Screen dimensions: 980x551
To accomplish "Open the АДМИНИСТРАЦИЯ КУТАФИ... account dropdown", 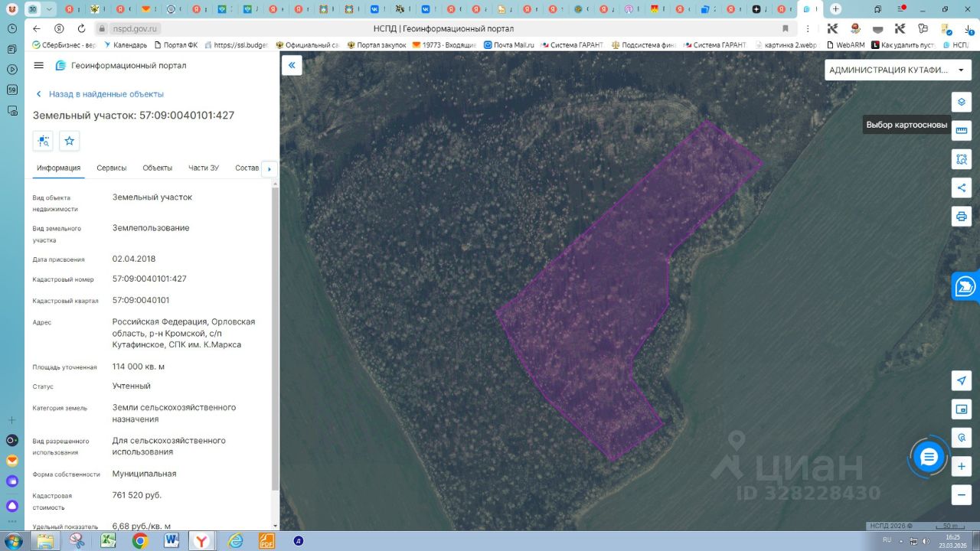I will tap(897, 70).
